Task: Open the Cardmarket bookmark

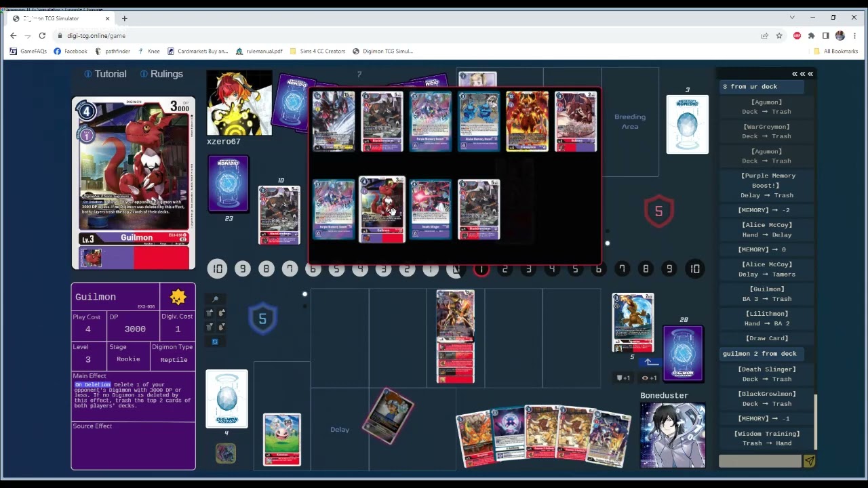Action: click(x=197, y=51)
